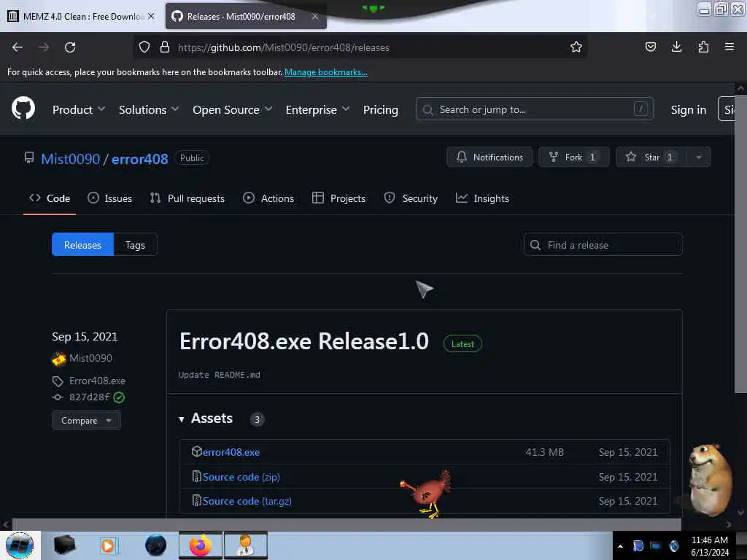Viewport: 747px width, 560px height.
Task: Click the GitHub logo icon
Action: pyautogui.click(x=23, y=109)
